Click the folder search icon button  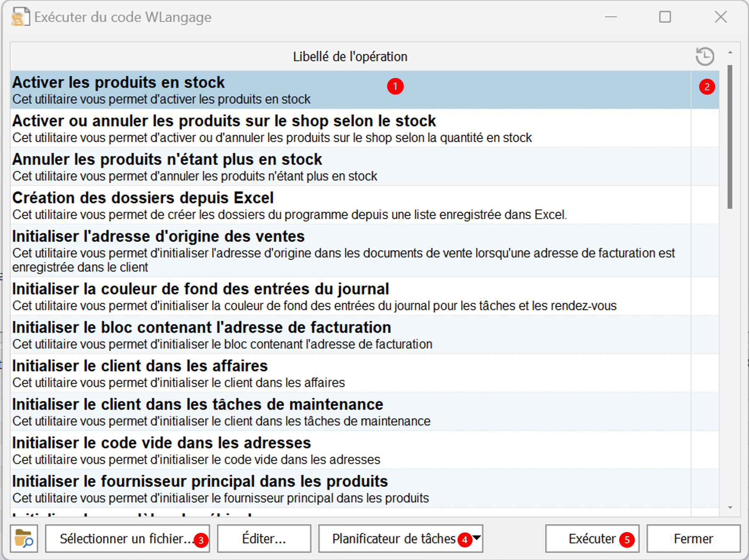tap(24, 538)
